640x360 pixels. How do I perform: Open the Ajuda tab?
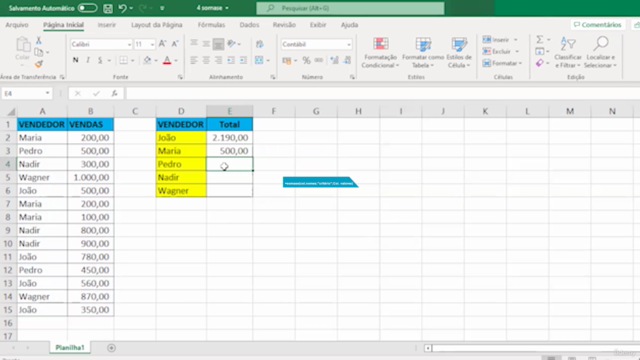click(349, 25)
